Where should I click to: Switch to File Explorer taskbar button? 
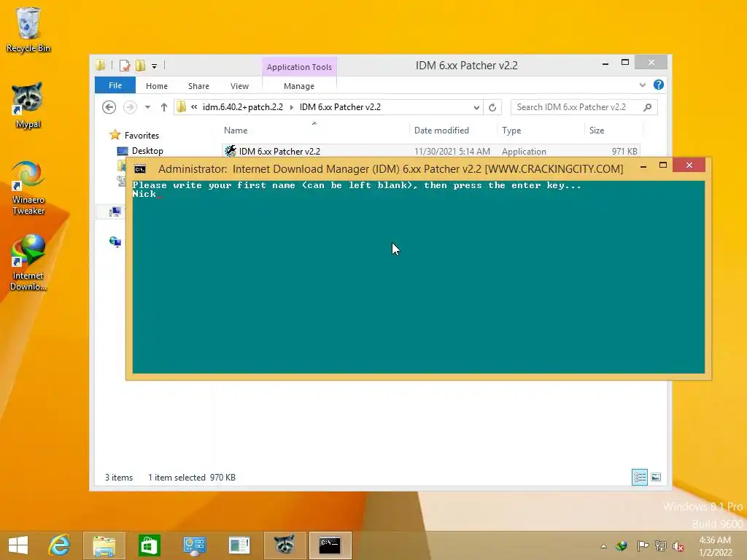[x=104, y=545]
